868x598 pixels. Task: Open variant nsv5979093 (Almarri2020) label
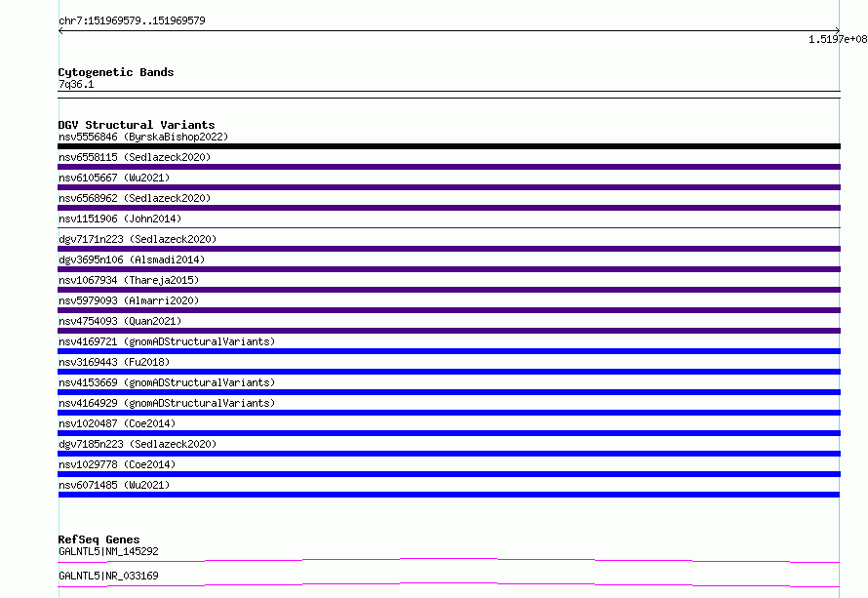(129, 300)
